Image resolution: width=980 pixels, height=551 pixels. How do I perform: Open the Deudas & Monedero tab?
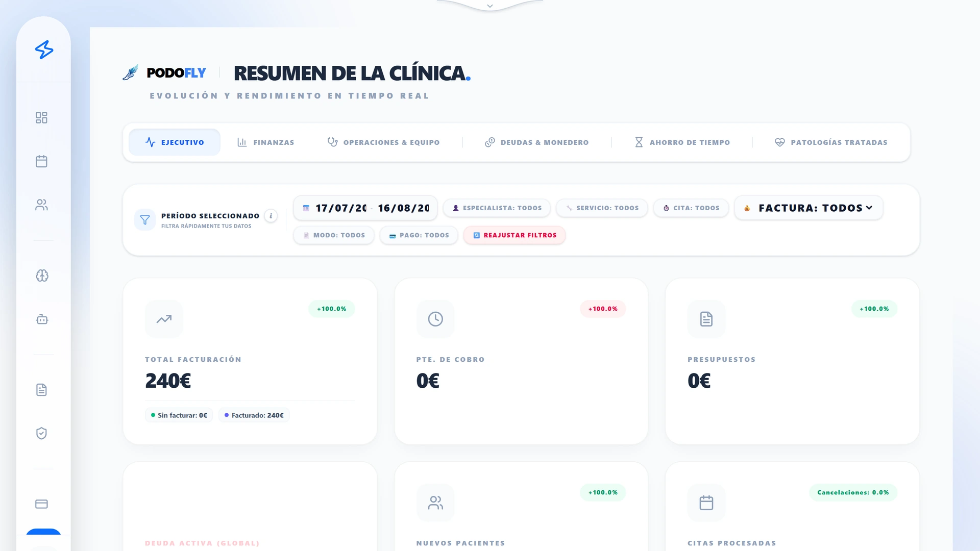tap(536, 142)
